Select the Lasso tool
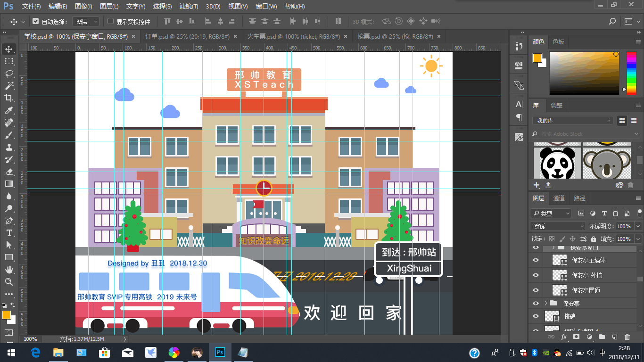The image size is (644, 362). click(9, 74)
